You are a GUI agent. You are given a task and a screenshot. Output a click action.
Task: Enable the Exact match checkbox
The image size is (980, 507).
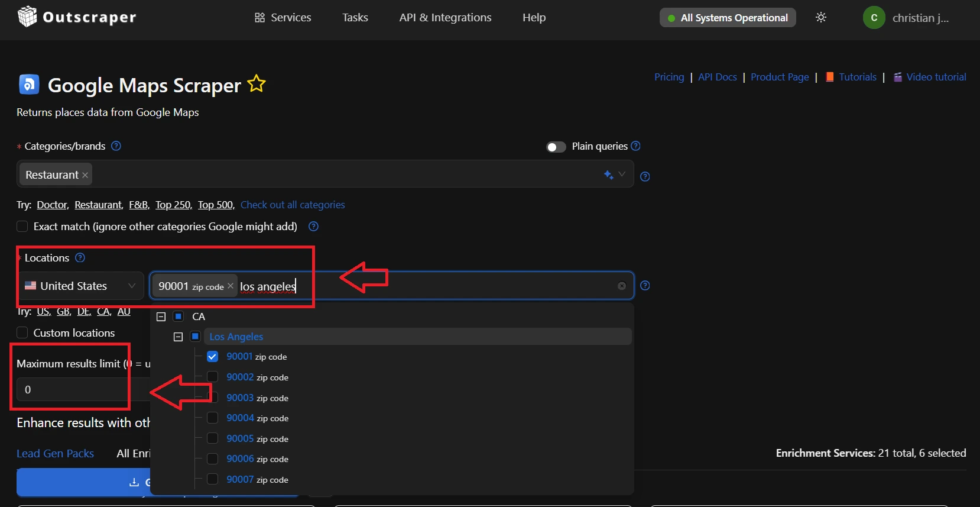tap(22, 227)
